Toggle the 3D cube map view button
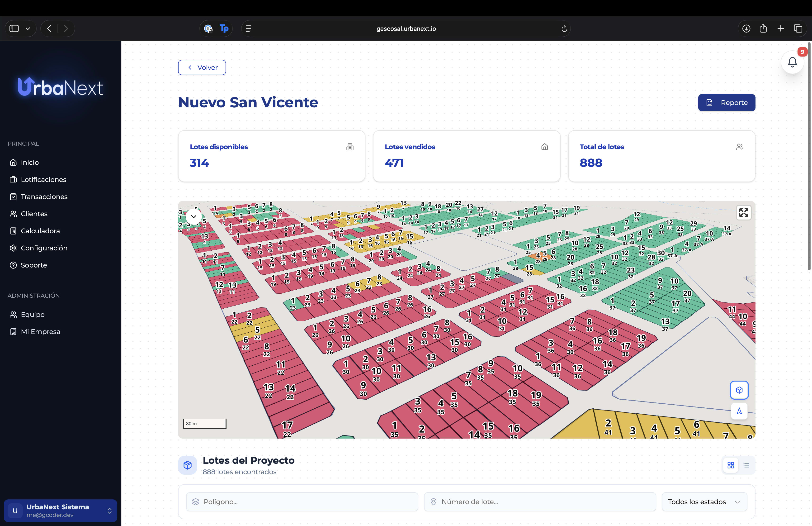The width and height of the screenshot is (812, 526). pyautogui.click(x=739, y=390)
